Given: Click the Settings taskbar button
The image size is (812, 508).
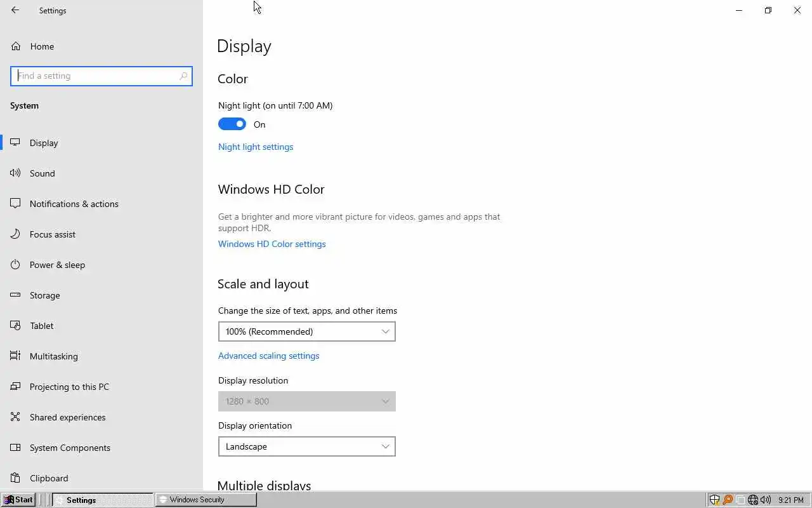Looking at the screenshot, I should coord(103,500).
